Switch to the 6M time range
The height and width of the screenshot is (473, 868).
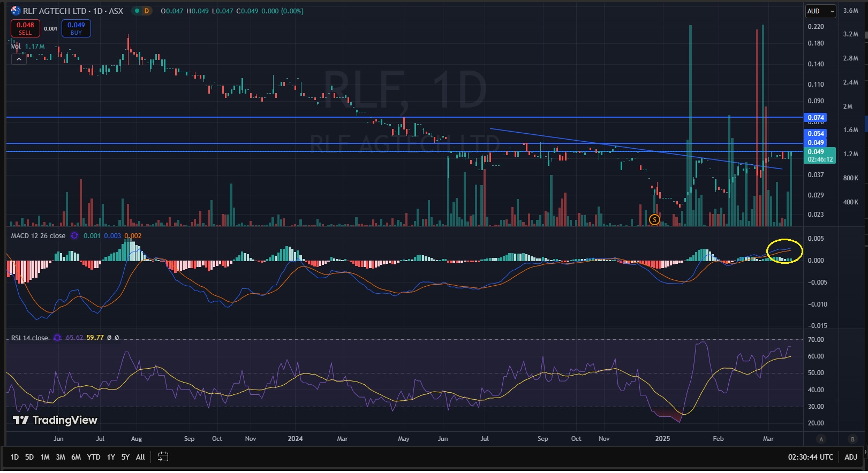[76, 457]
